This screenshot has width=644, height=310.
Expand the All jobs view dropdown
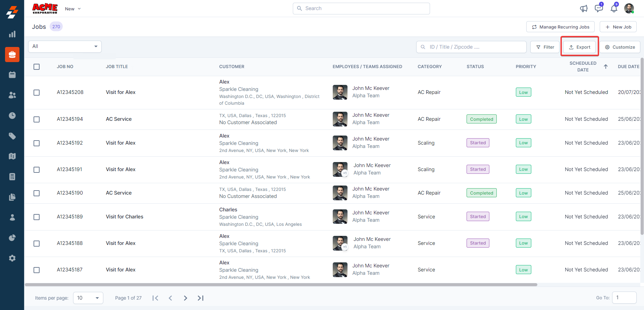tap(65, 47)
